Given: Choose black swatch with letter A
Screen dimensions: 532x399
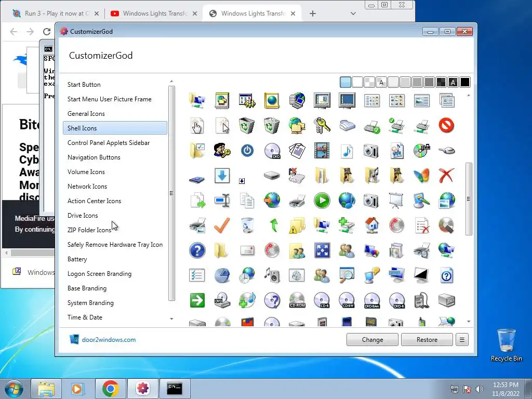Looking at the screenshot, I should 453,82.
